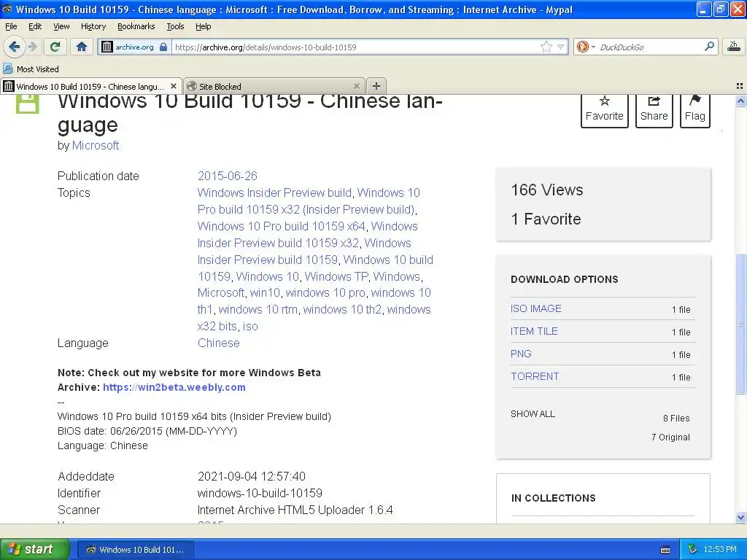
Task: Open the Chinese language link
Action: click(x=218, y=343)
